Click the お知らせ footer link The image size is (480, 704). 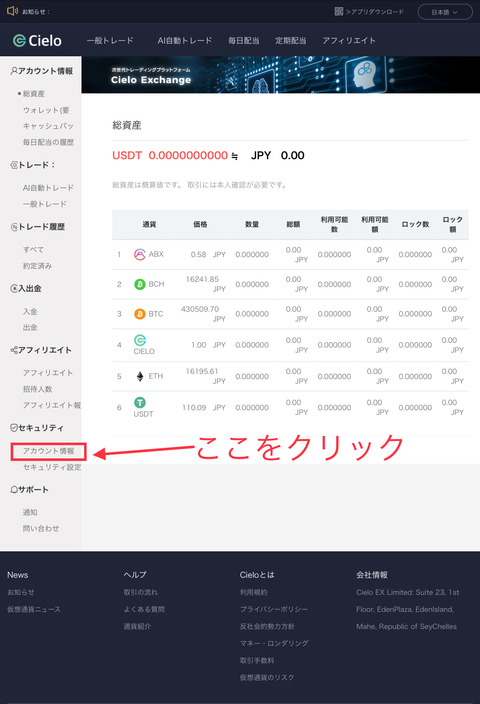21,592
